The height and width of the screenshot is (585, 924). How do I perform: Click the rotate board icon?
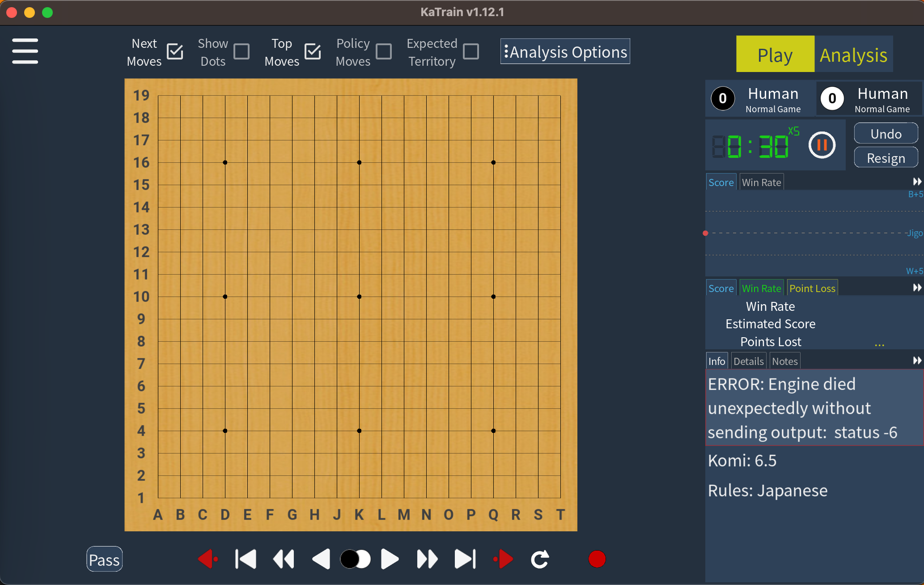coord(540,559)
